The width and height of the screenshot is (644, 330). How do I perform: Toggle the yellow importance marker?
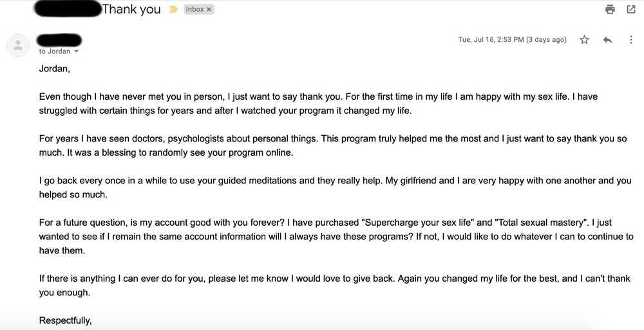coord(173,10)
